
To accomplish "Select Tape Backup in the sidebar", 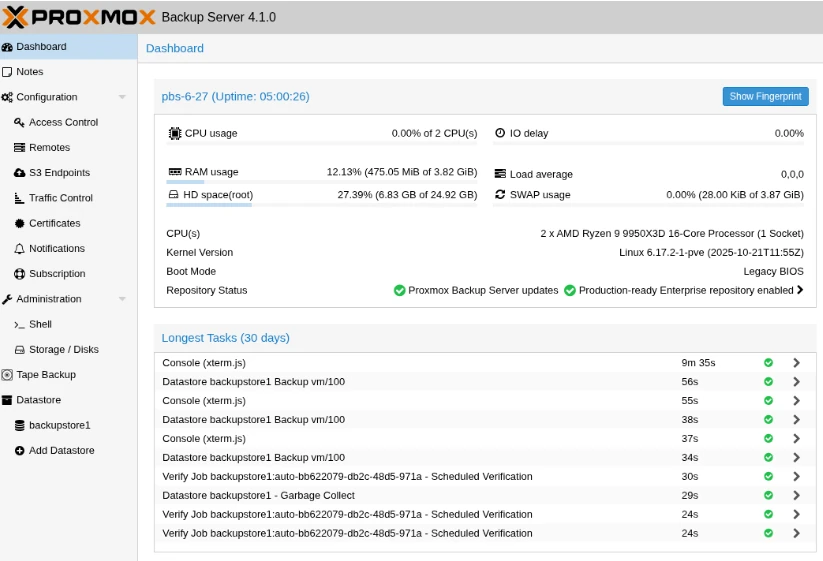I will [x=45, y=375].
